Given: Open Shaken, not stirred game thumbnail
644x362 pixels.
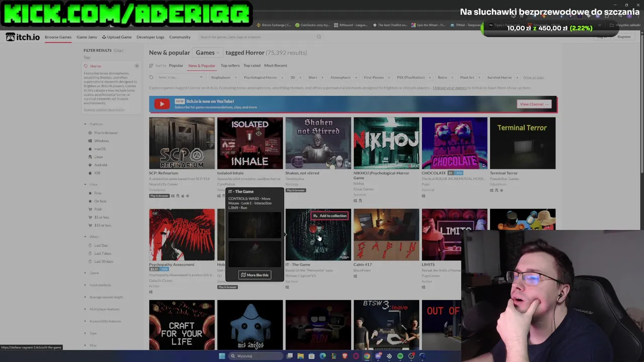Looking at the screenshot, I should point(318,143).
